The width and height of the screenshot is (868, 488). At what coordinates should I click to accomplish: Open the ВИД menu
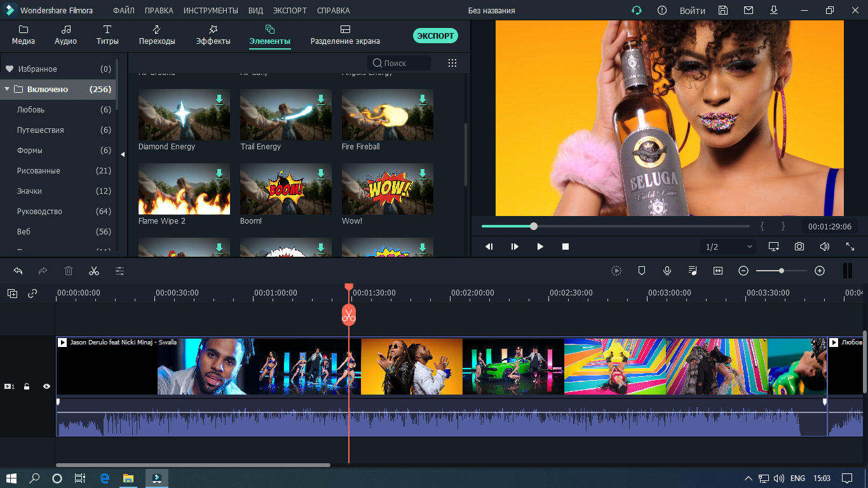[256, 11]
